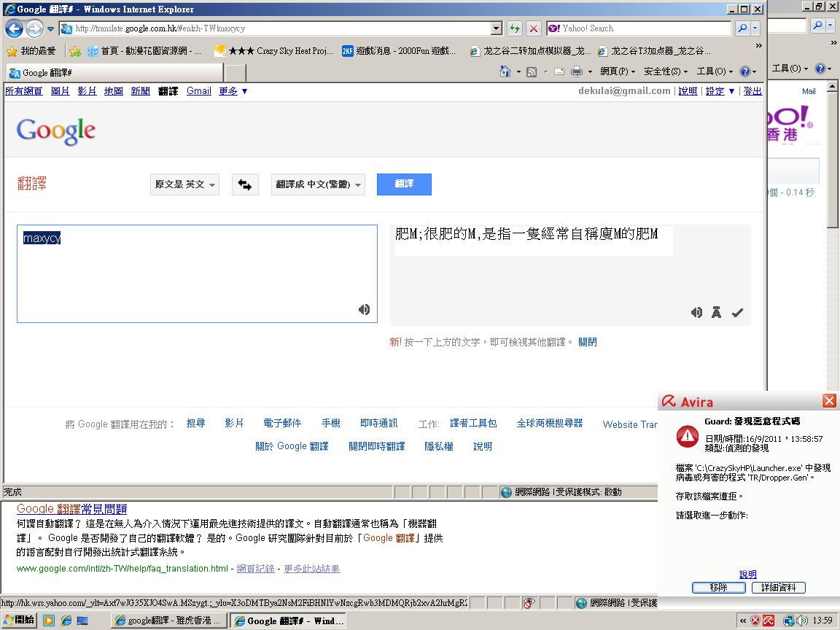Click the 登出 sign out link
The width and height of the screenshot is (840, 630).
[752, 91]
